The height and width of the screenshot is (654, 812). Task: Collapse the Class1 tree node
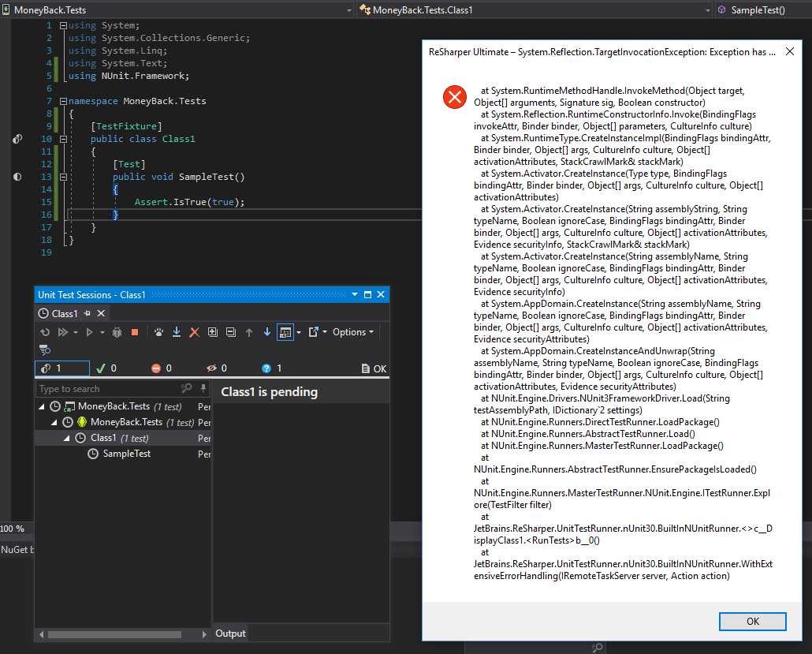(67, 439)
